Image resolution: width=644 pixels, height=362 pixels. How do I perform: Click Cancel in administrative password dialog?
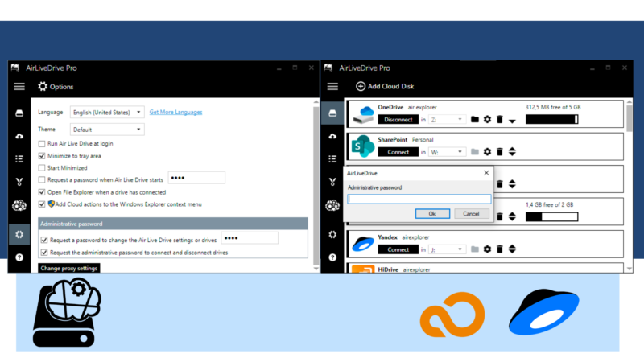[471, 213]
